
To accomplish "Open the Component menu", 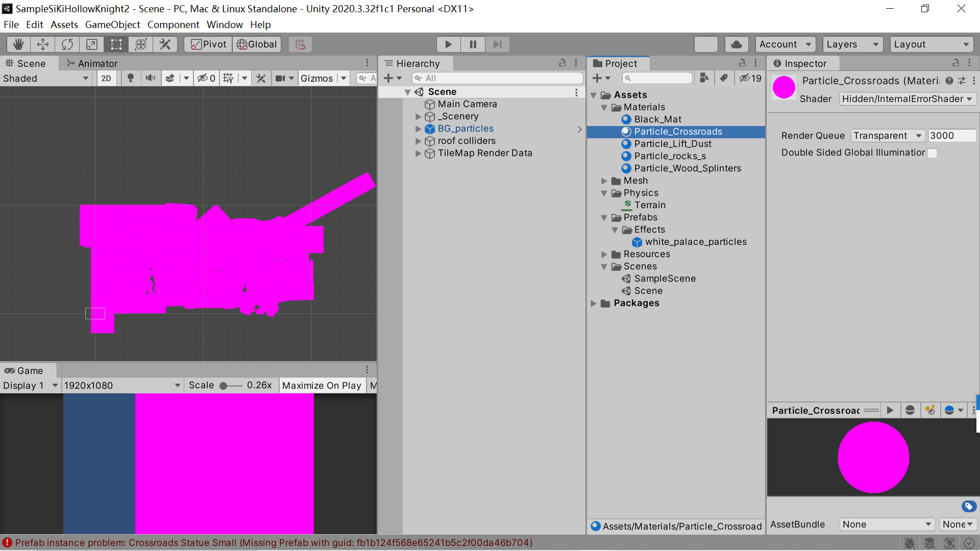I will (x=173, y=24).
